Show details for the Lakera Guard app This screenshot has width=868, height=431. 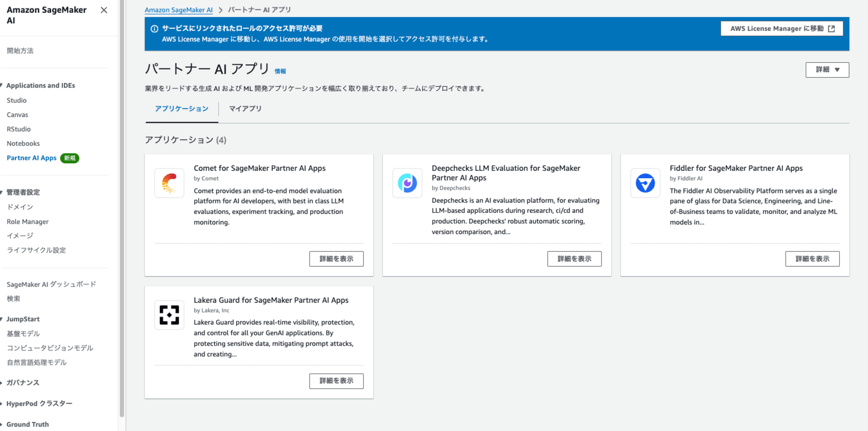pyautogui.click(x=336, y=381)
